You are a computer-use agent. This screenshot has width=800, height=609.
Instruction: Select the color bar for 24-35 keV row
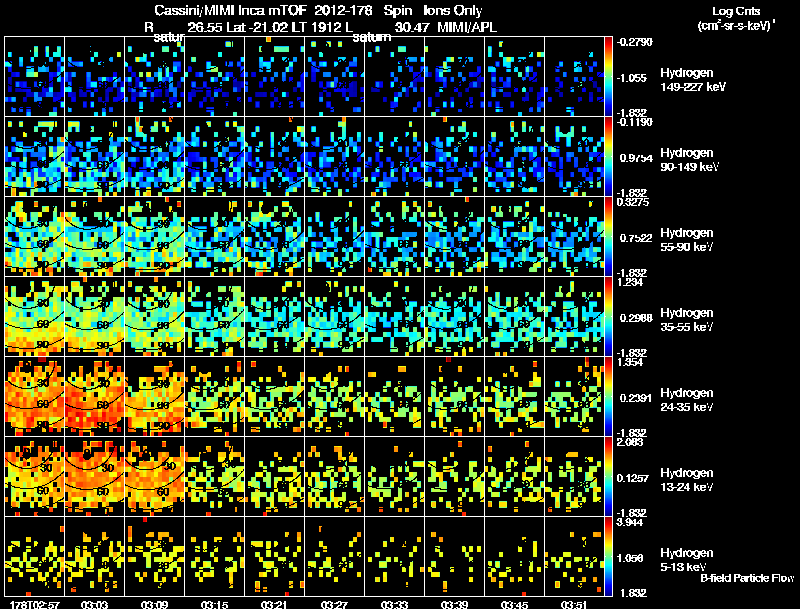608,396
